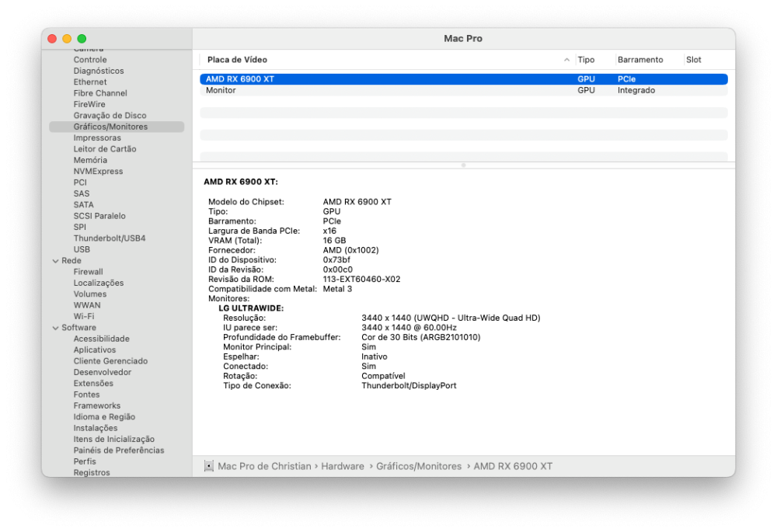This screenshot has height=532, width=777.
Task: Select Gráficos/Monitores in the sidebar
Action: tap(117, 127)
